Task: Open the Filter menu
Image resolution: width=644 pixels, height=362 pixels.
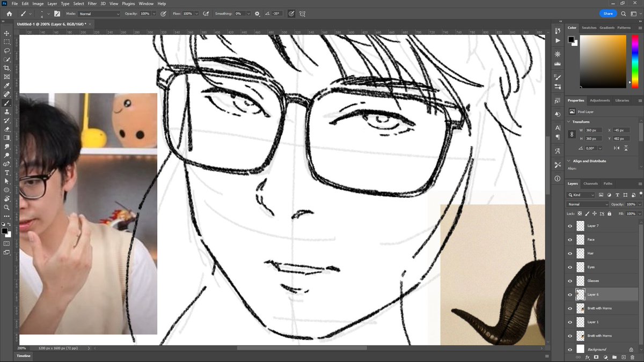Action: click(x=92, y=3)
